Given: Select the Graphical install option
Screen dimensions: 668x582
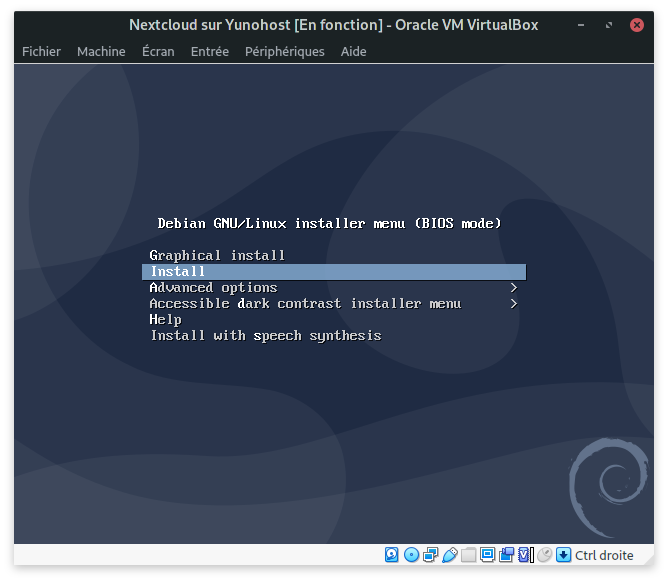Looking at the screenshot, I should [217, 255].
